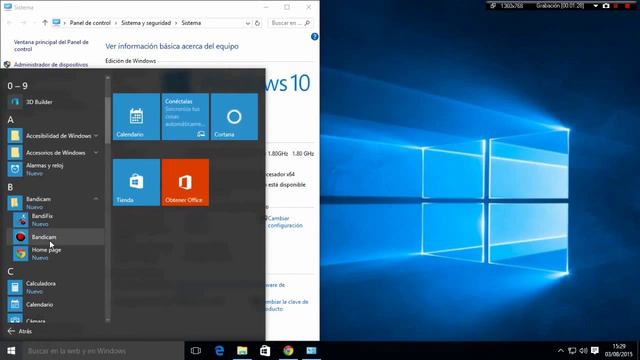Click the Calendario live tile
This screenshot has width=640, height=360.
(136, 117)
